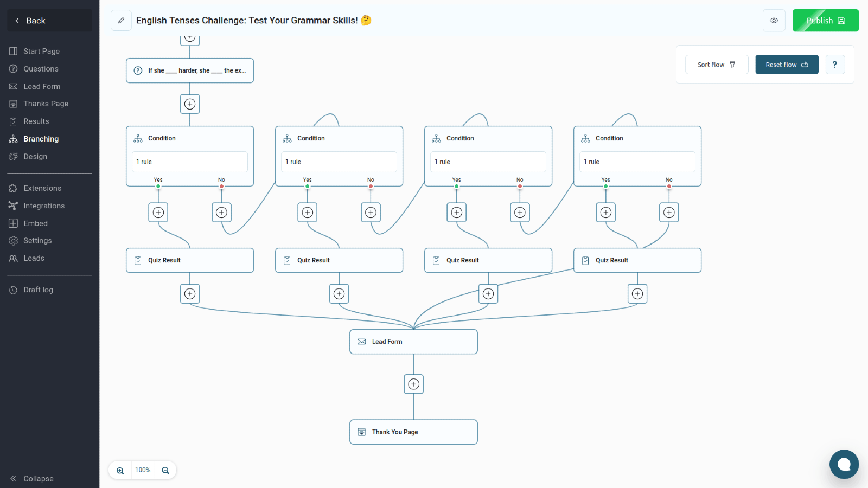868x488 pixels.
Task: Click the pencil edit title icon
Action: (x=121, y=21)
